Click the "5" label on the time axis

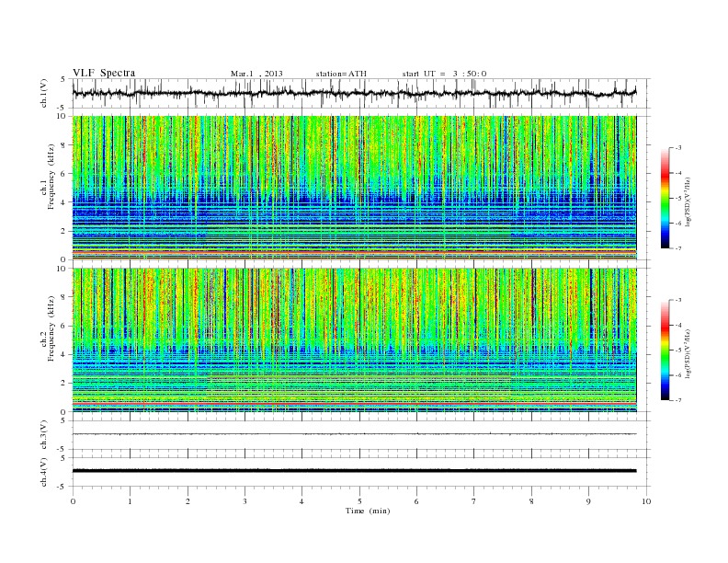coord(359,501)
